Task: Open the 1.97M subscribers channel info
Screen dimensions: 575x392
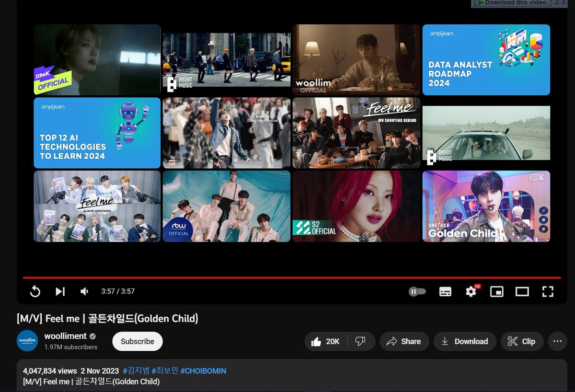Action: tap(70, 347)
